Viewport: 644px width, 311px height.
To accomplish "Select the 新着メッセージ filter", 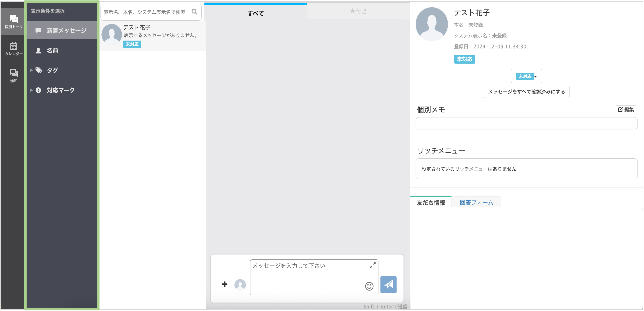I will coord(61,30).
